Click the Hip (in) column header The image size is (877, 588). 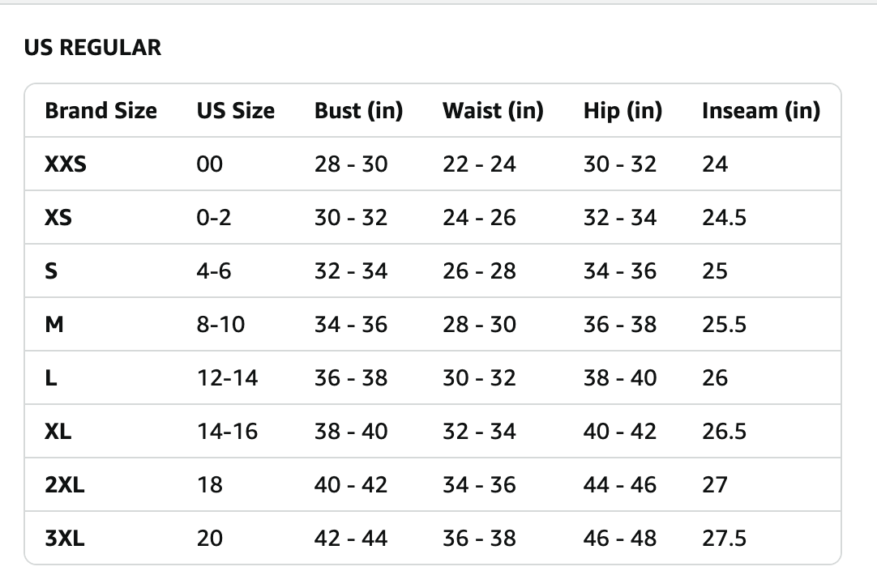622,111
